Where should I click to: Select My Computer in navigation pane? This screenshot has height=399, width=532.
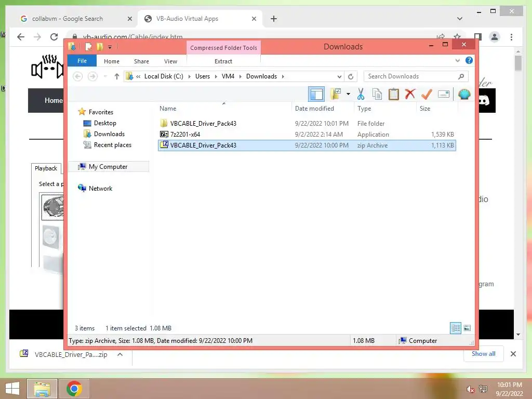click(108, 167)
